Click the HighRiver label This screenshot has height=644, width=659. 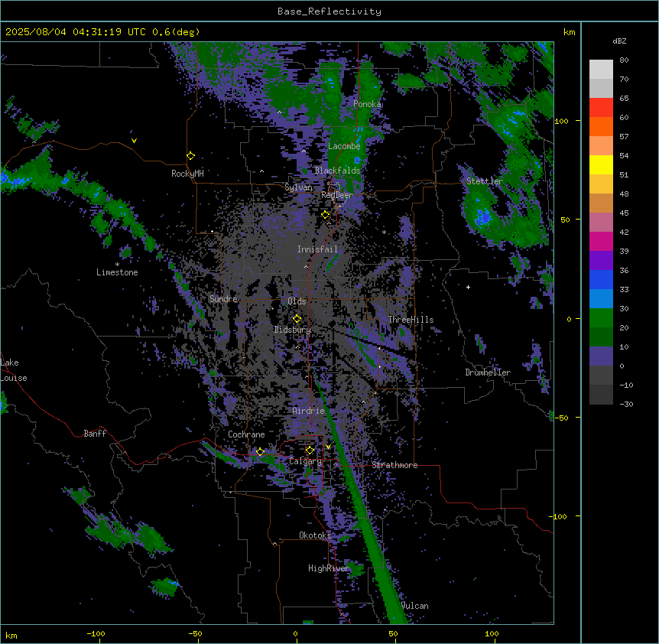(329, 568)
